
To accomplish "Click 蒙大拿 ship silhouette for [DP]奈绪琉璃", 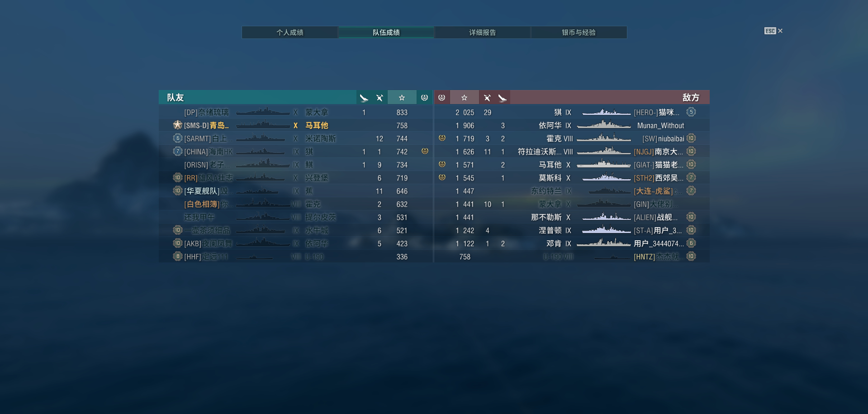I will pyautogui.click(x=263, y=112).
